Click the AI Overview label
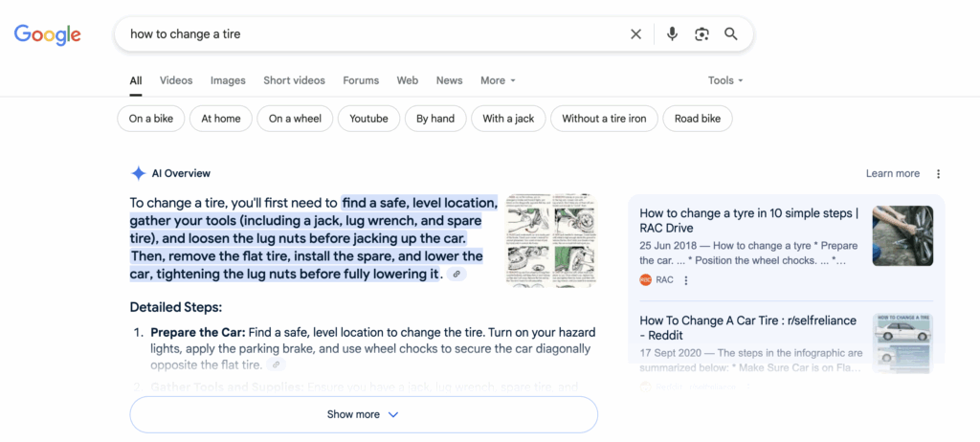This screenshot has height=442, width=980. [x=181, y=174]
